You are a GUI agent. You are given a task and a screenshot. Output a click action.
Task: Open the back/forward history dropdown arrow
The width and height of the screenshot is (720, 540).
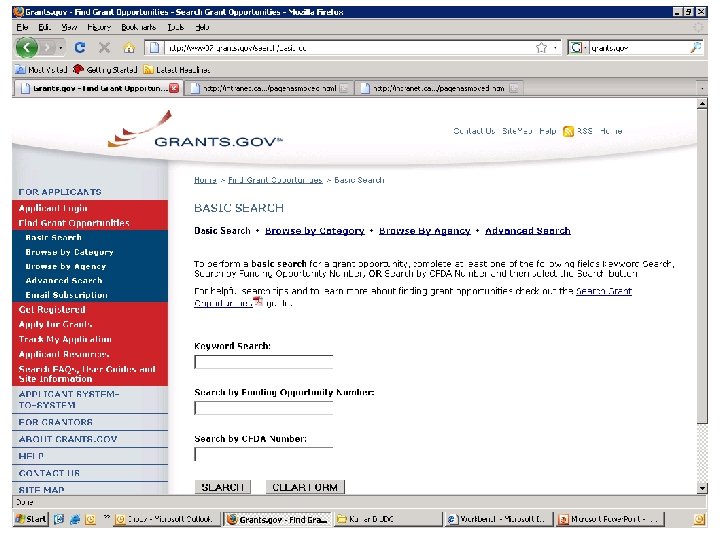(61, 48)
